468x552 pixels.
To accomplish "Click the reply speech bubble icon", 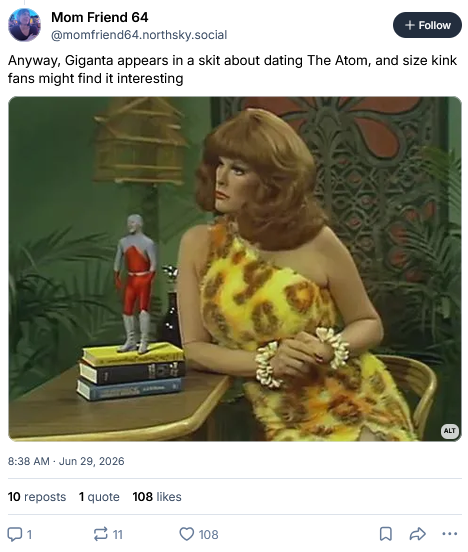I will 15,534.
